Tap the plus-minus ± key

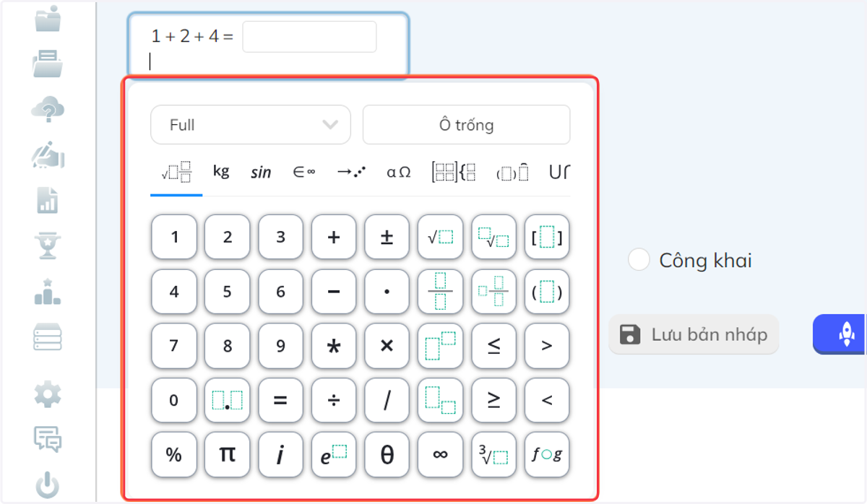click(387, 237)
